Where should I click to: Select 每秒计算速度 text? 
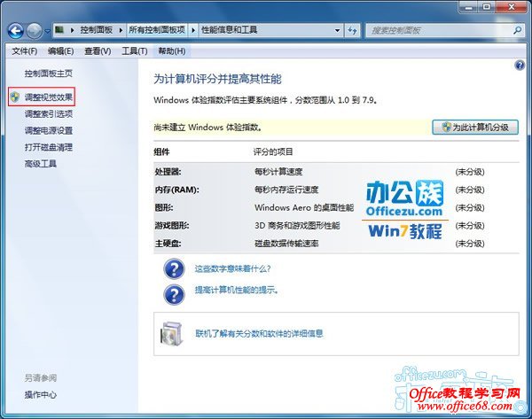pos(278,172)
